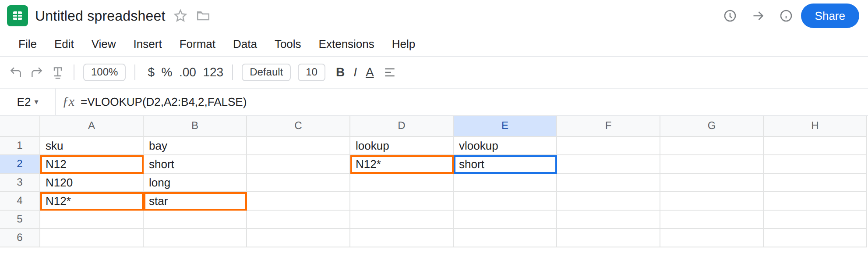Open the Default font dropdown
Screen dimensions: 868x272
point(266,72)
